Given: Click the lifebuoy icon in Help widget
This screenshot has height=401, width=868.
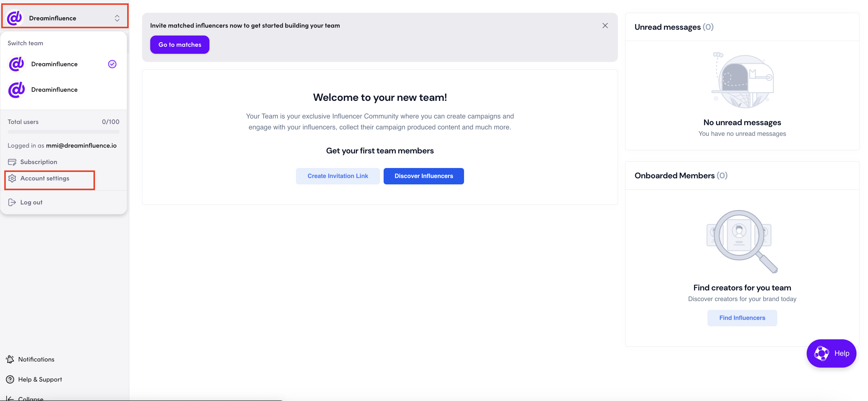Looking at the screenshot, I should tap(821, 353).
